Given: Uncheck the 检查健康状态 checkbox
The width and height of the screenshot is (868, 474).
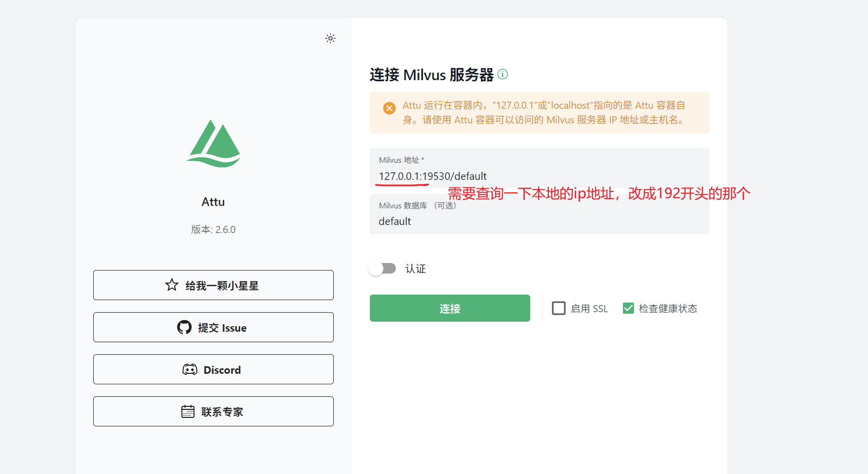Looking at the screenshot, I should click(628, 308).
